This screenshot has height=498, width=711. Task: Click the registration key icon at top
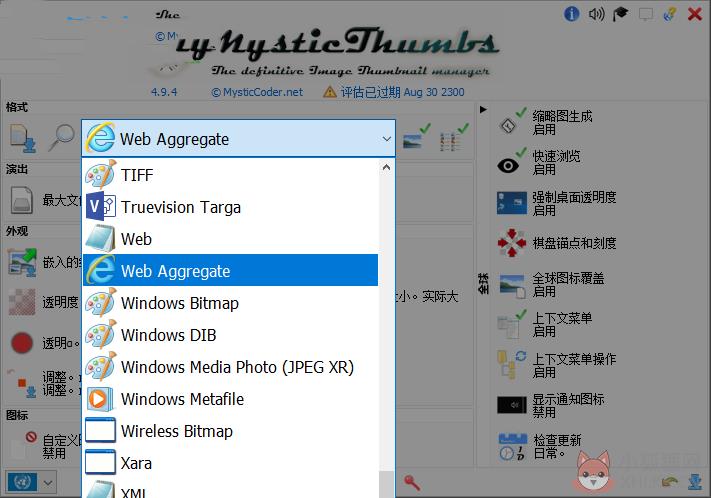click(670, 14)
